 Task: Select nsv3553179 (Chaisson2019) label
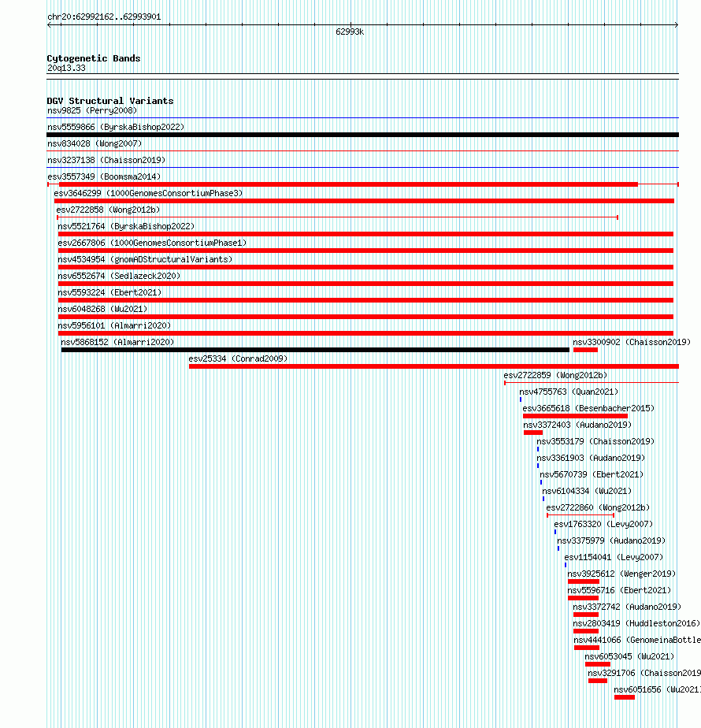595,441
